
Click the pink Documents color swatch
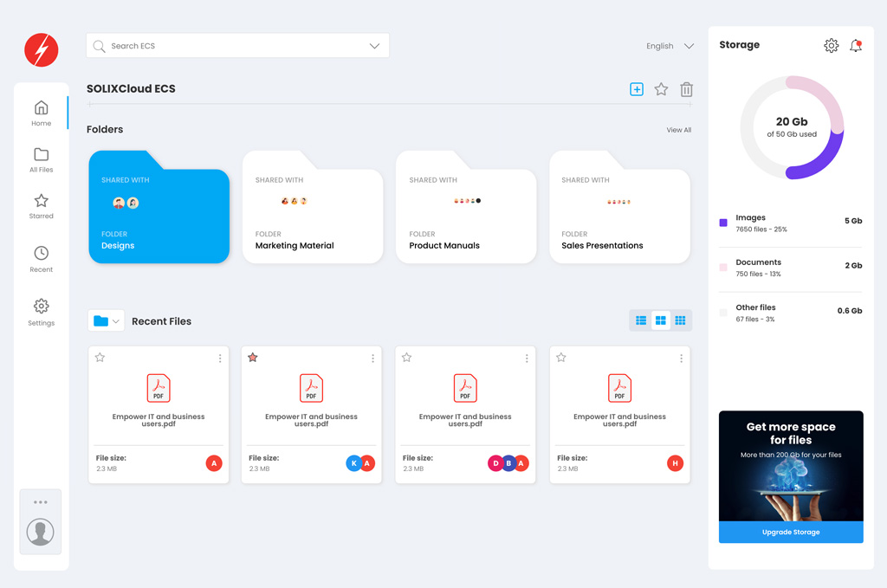click(723, 268)
